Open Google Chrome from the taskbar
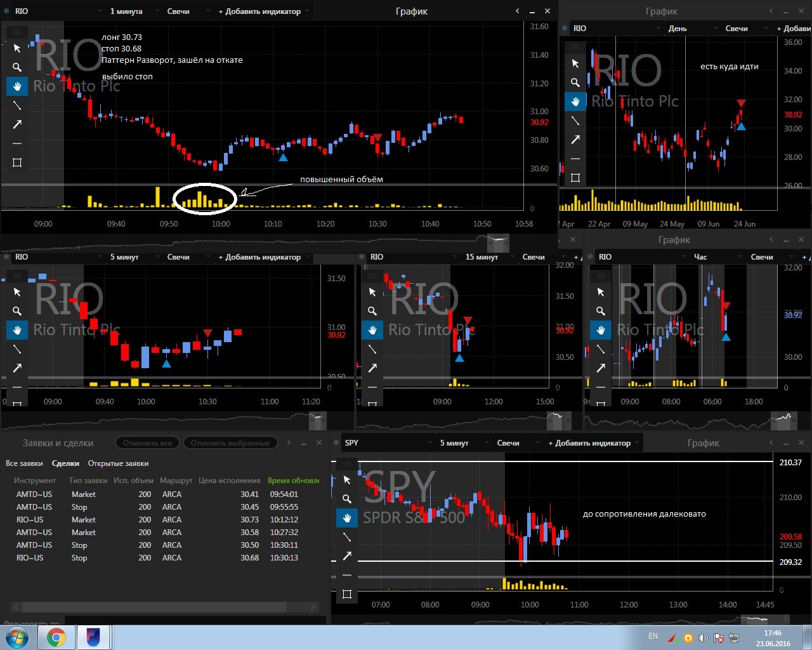This screenshot has height=650, width=812. coord(56,637)
